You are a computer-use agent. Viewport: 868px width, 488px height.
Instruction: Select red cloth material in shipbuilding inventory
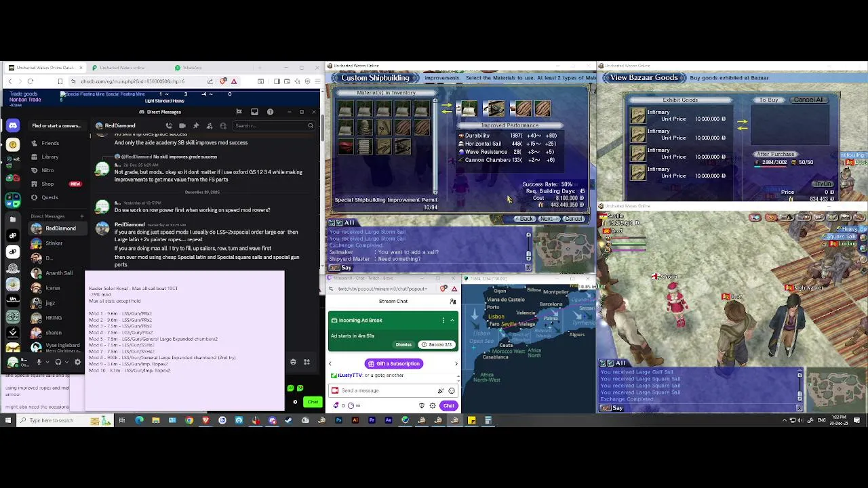pos(345,146)
